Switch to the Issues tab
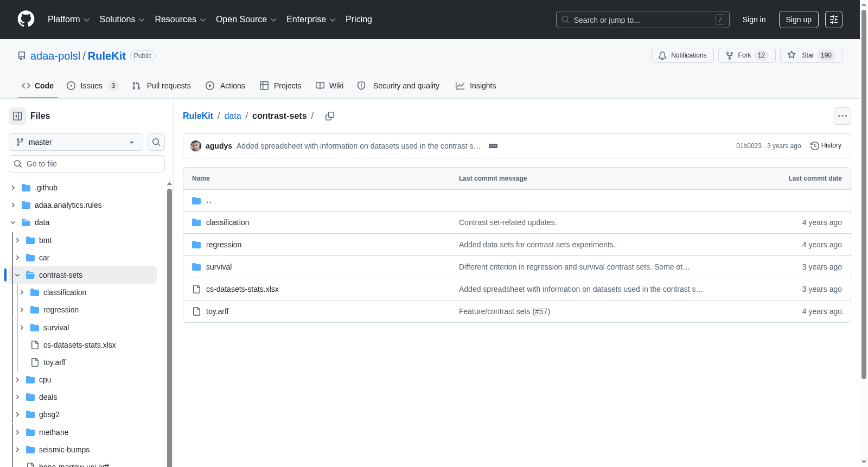Image resolution: width=868 pixels, height=467 pixels. pos(92,86)
